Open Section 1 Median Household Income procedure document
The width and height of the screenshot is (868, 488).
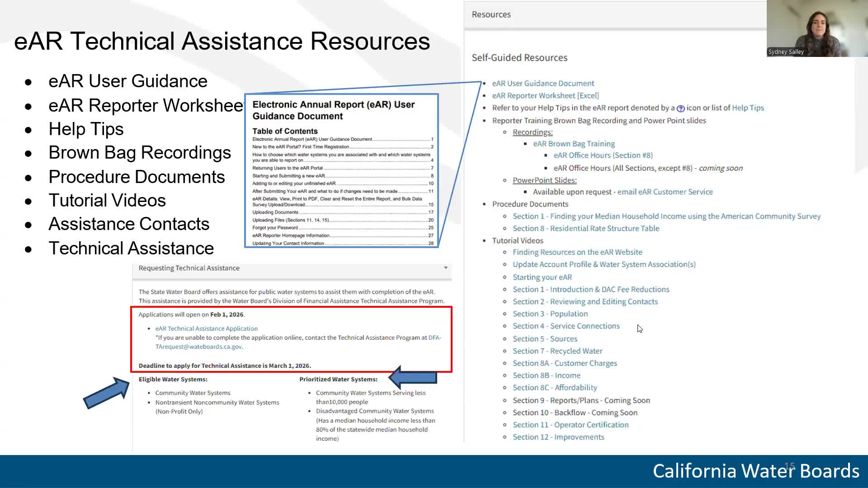click(x=667, y=216)
